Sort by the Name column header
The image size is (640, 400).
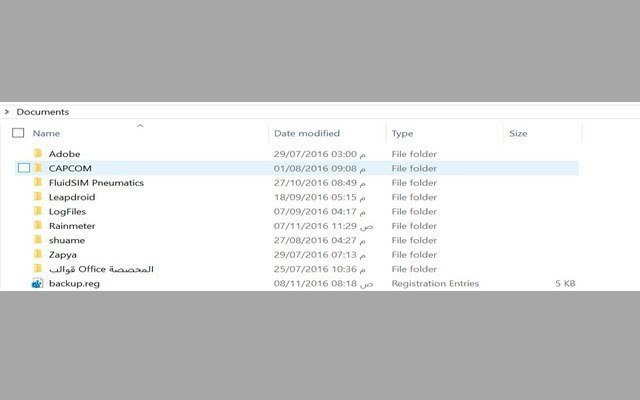pos(46,133)
